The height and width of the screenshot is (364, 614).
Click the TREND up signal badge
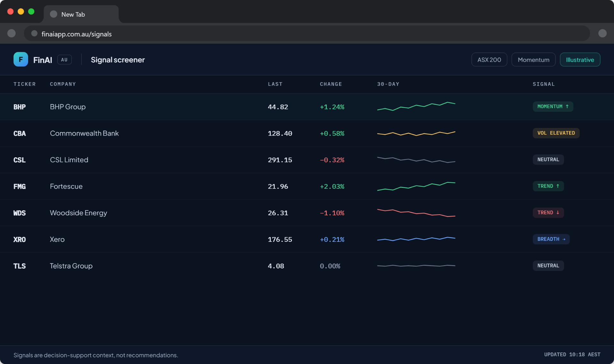548,186
